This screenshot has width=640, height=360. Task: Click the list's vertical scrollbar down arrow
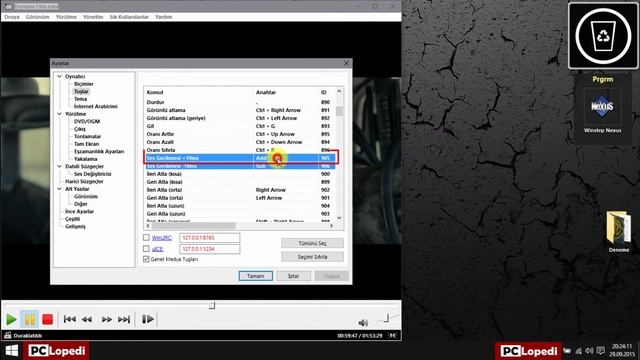pyautogui.click(x=339, y=218)
